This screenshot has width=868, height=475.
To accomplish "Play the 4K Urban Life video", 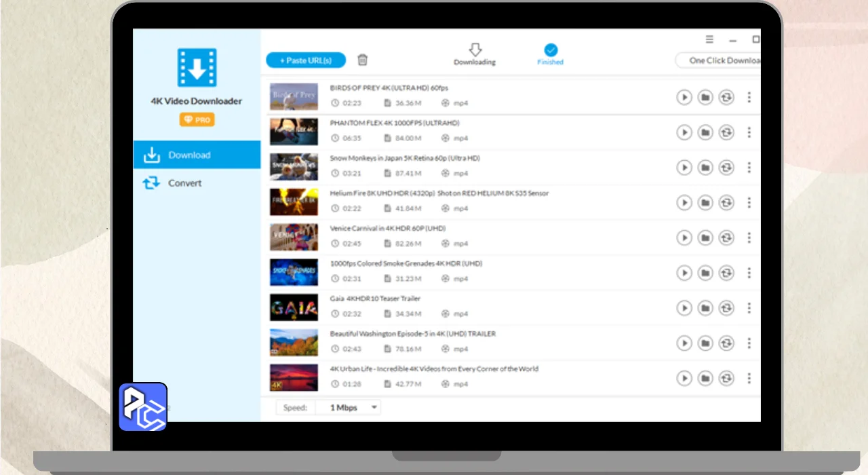I will (x=684, y=378).
